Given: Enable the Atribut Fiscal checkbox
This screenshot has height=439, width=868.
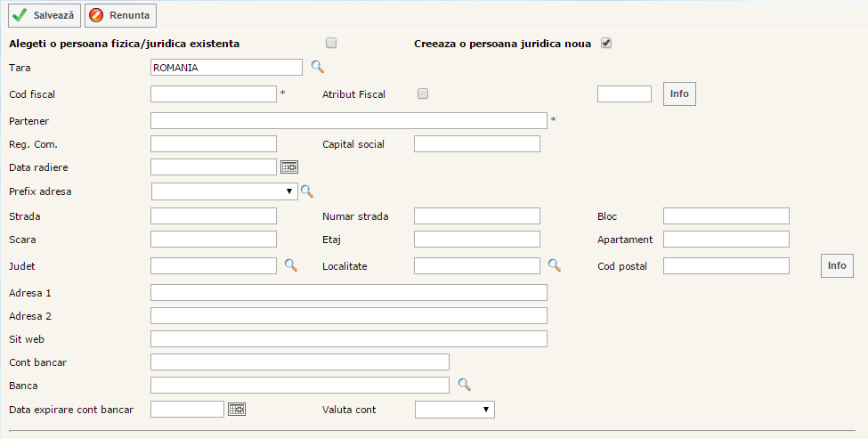Looking at the screenshot, I should [423, 93].
